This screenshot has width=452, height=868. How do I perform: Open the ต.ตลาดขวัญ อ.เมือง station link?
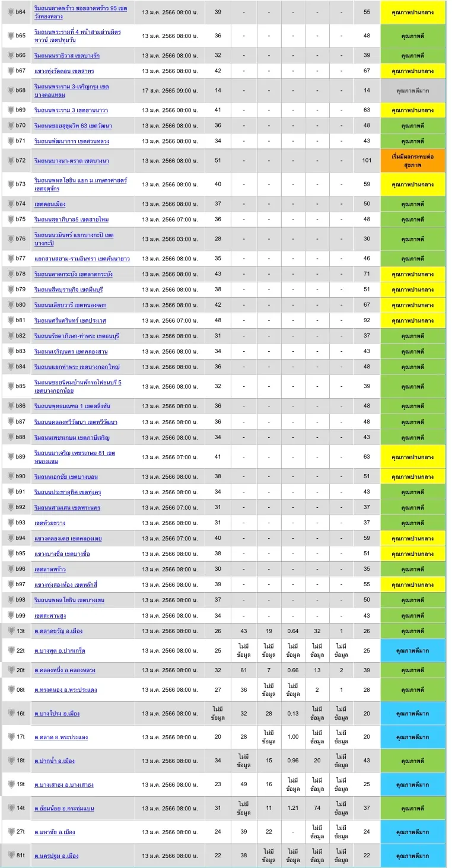tap(57, 631)
